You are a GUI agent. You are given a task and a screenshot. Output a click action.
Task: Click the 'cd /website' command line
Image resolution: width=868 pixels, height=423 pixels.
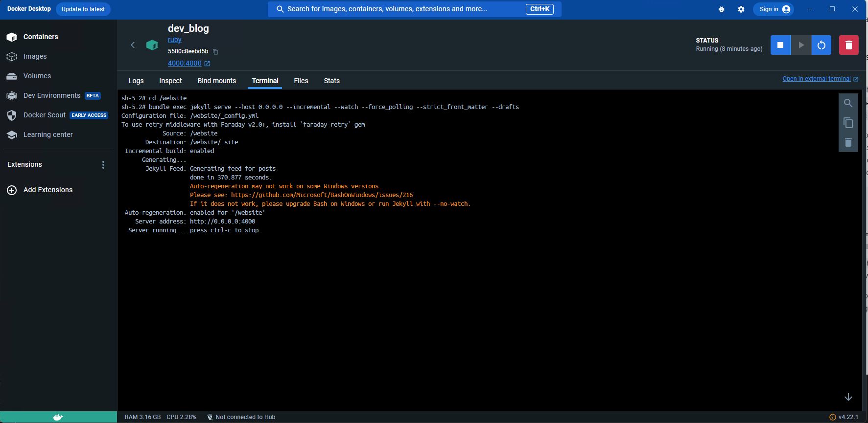167,98
